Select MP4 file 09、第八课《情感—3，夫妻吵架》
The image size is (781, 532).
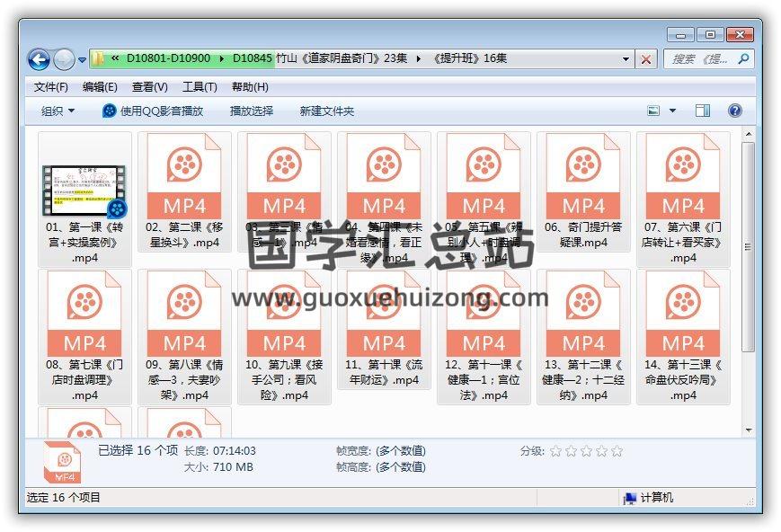tap(184, 337)
